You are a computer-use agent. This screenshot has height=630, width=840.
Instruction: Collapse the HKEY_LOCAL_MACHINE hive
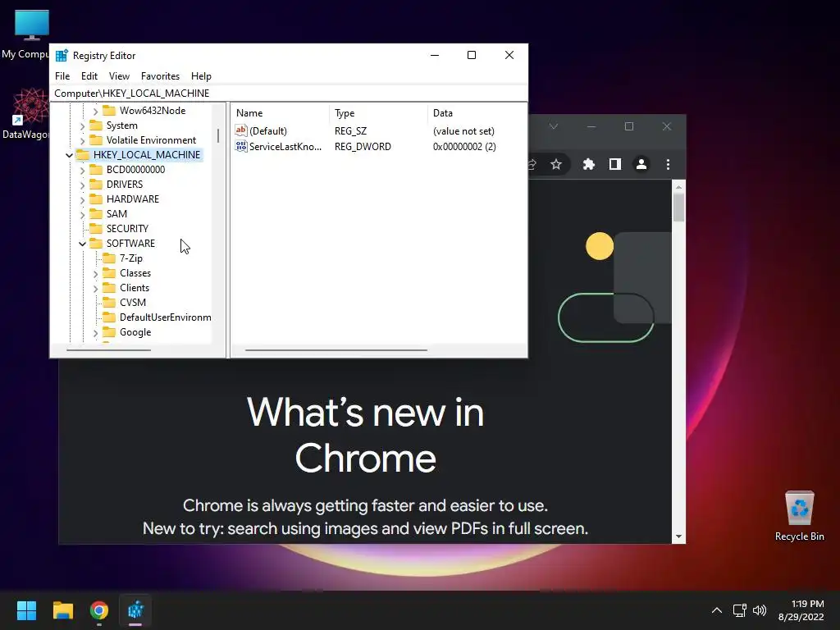69,155
